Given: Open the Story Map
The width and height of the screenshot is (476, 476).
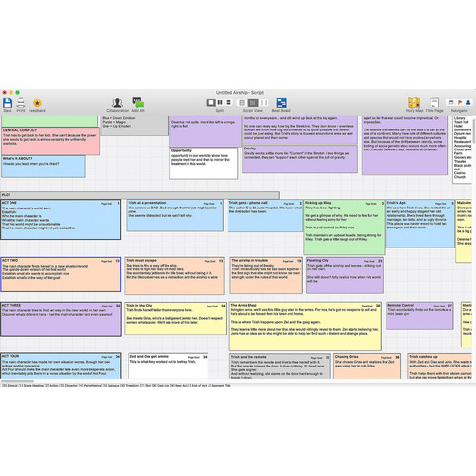Looking at the screenshot, I should [x=414, y=103].
